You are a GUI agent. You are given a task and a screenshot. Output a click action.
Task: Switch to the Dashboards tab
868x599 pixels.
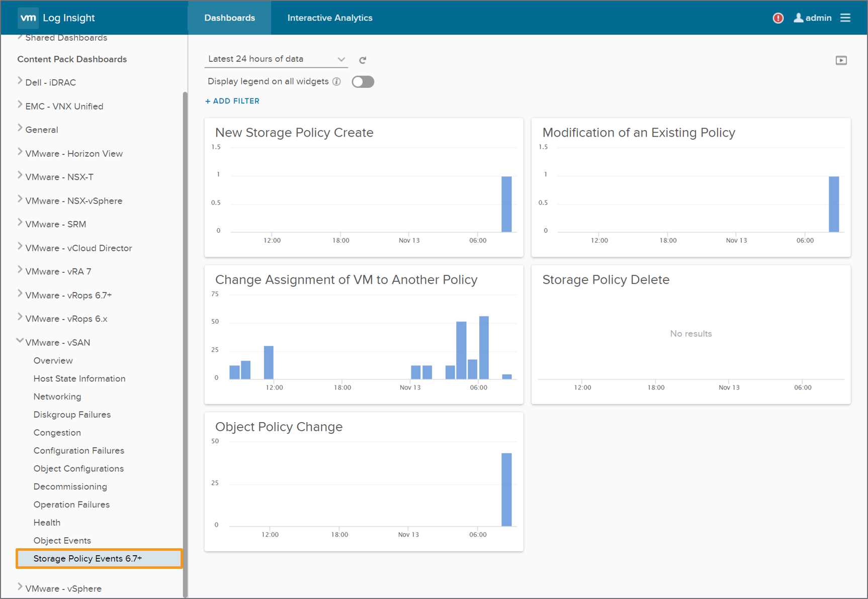coord(229,18)
